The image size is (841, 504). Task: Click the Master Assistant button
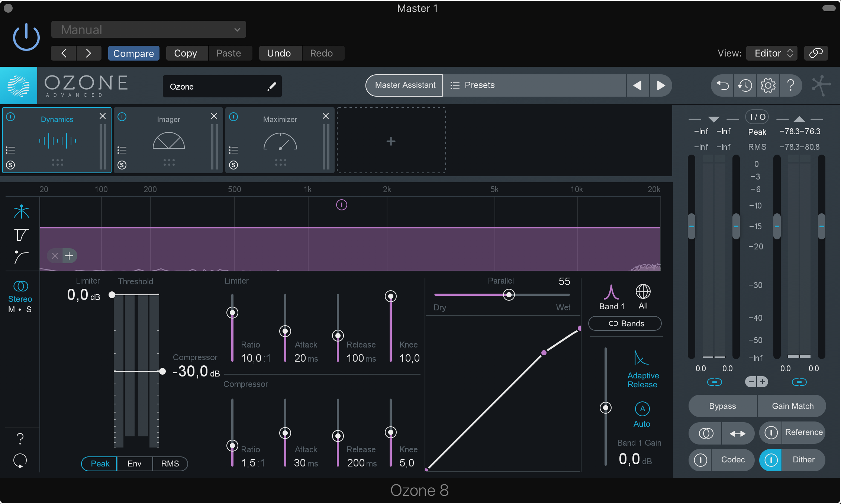[405, 85]
